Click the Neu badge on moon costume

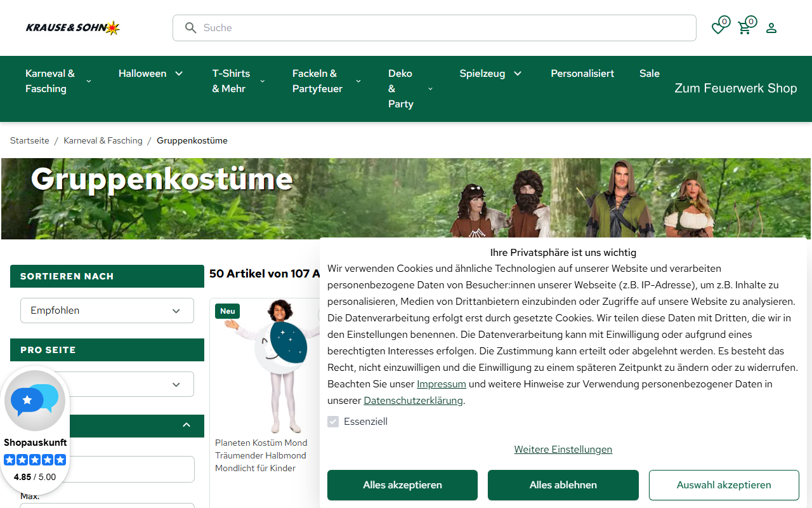pyautogui.click(x=228, y=311)
